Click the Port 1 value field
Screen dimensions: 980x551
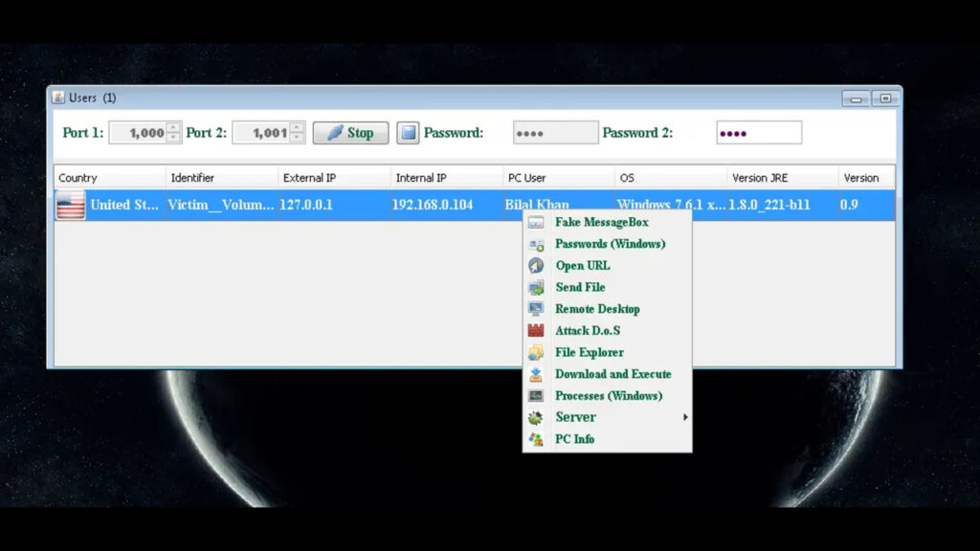(138, 132)
